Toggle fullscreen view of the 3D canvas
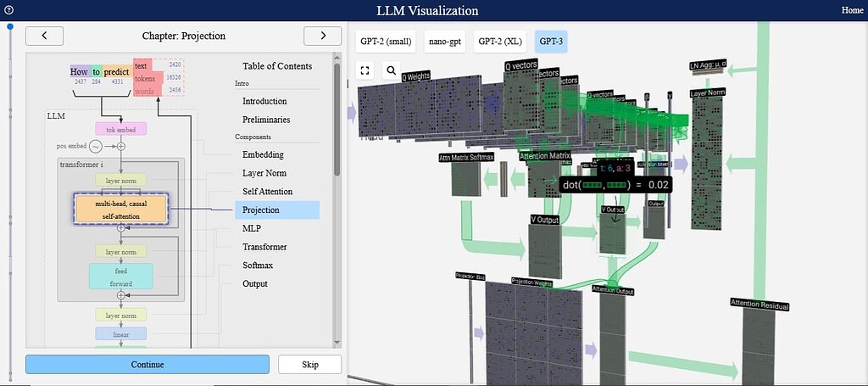Image resolution: width=868 pixels, height=386 pixels. 365,71
